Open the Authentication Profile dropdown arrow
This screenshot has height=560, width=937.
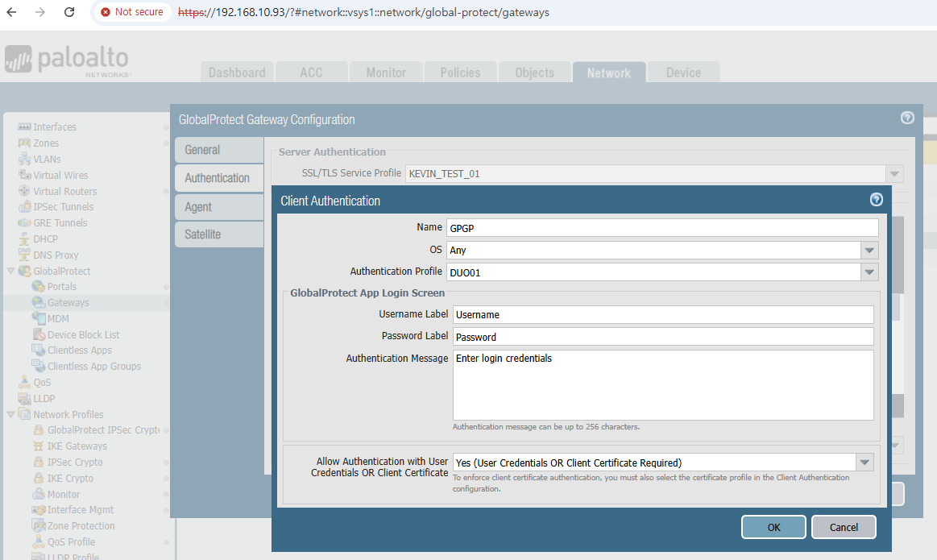click(869, 272)
